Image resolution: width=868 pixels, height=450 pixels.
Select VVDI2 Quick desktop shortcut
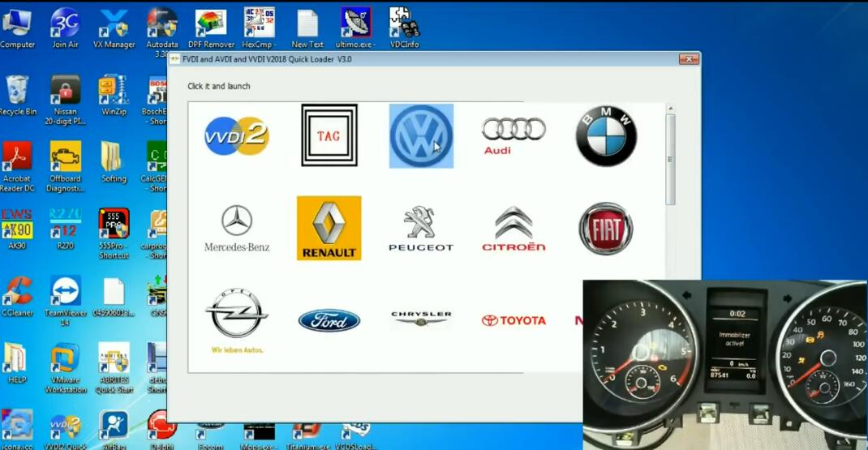(66, 431)
